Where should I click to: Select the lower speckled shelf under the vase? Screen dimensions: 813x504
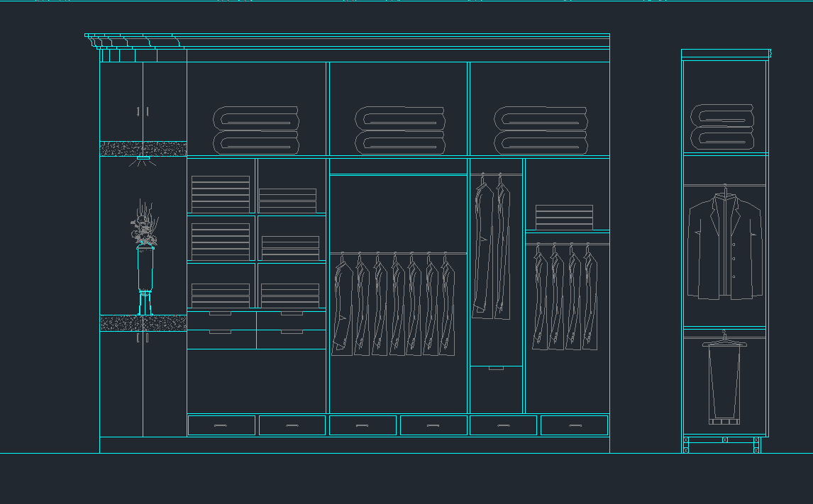(x=143, y=323)
